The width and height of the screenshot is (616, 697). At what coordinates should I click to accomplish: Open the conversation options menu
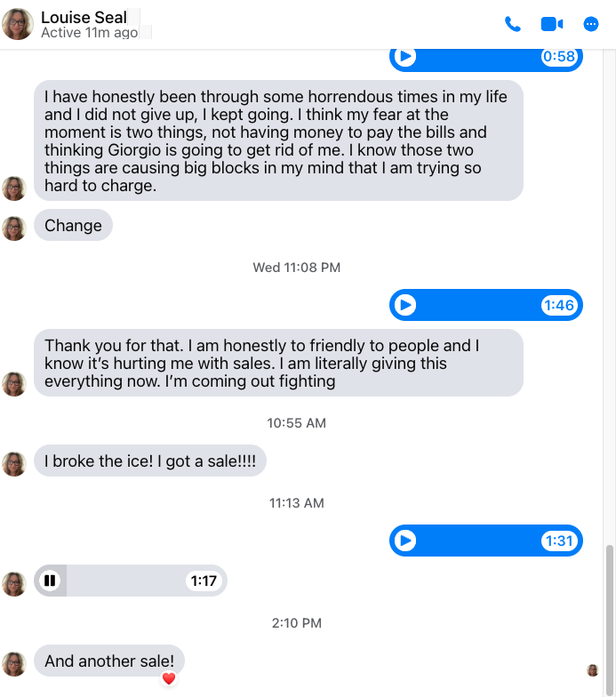[591, 24]
